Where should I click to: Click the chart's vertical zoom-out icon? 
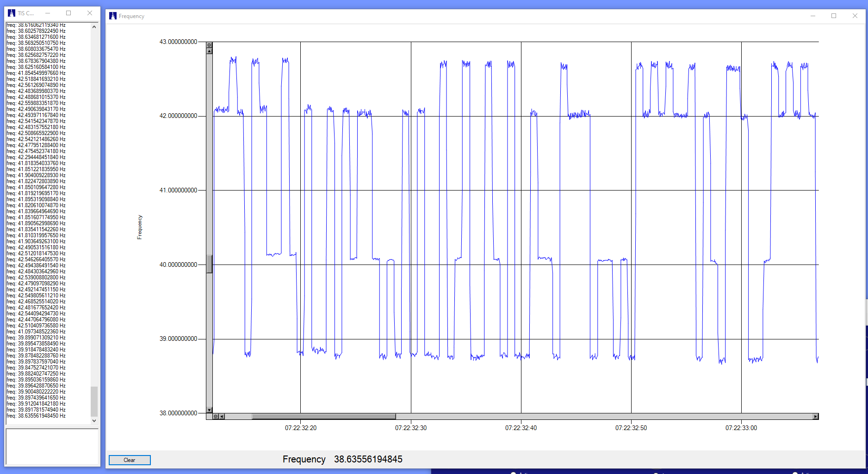pos(209,45)
